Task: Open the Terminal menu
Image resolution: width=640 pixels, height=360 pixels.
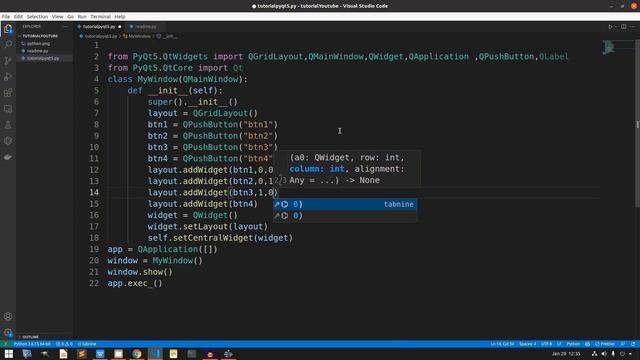Action: pos(100,17)
